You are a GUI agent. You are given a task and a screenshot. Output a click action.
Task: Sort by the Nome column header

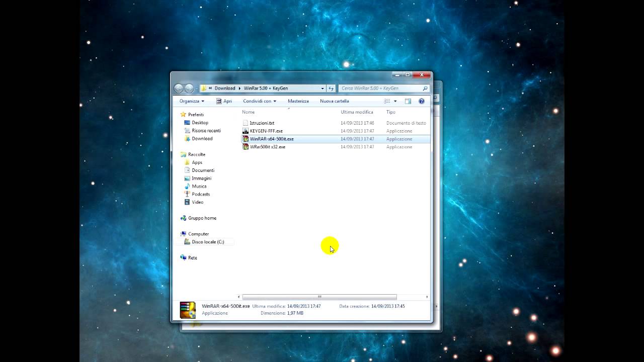(x=249, y=112)
